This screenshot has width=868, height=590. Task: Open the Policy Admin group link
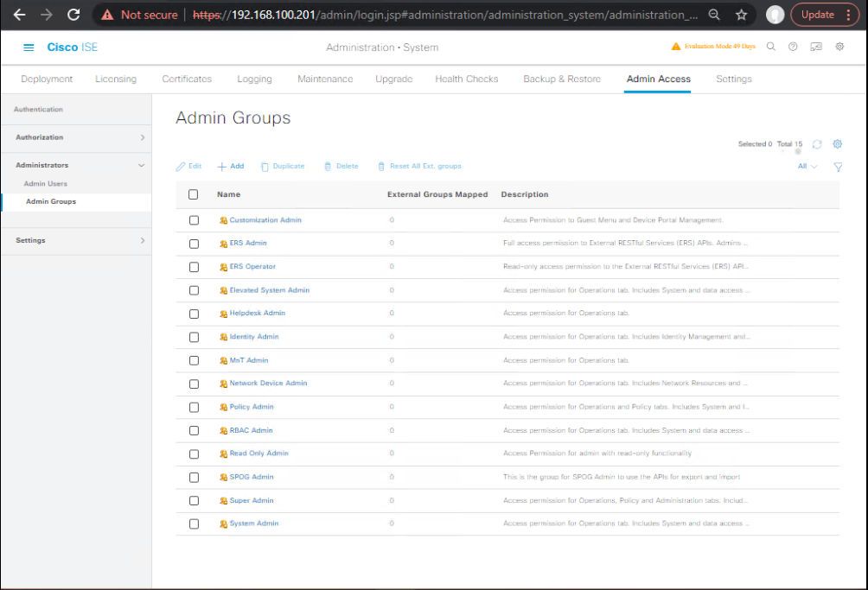(252, 407)
